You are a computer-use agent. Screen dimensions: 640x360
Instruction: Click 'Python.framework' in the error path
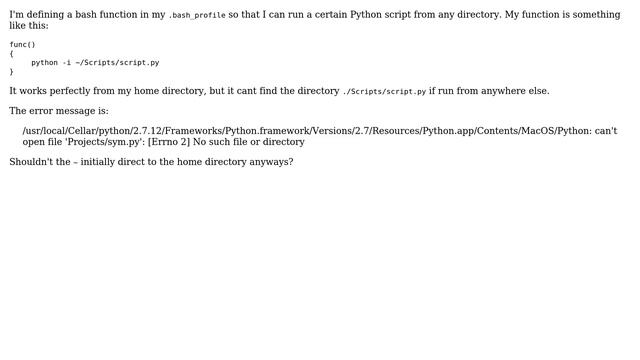coord(267,131)
